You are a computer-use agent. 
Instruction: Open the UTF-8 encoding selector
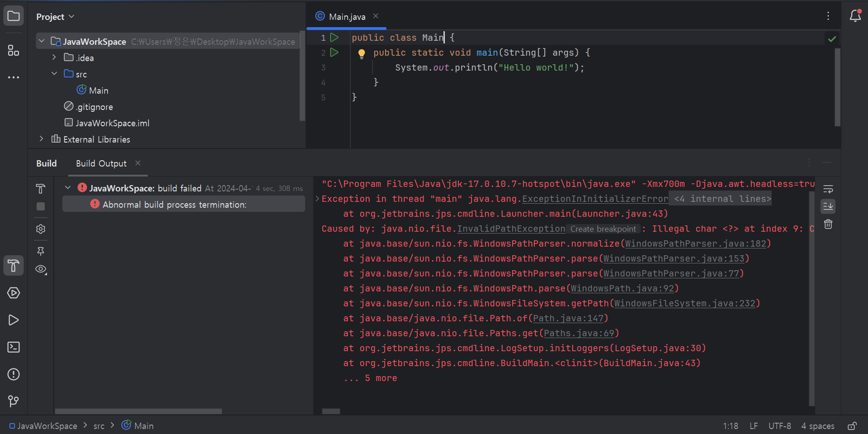pyautogui.click(x=779, y=426)
